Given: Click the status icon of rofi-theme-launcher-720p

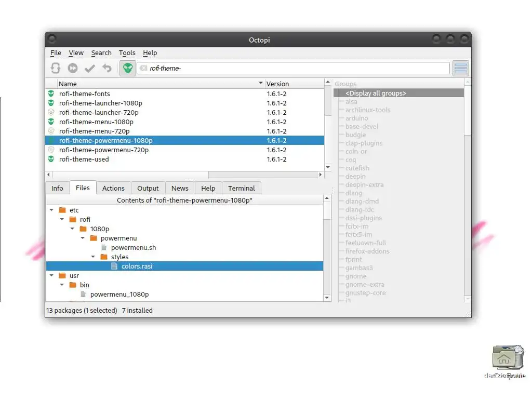Looking at the screenshot, I should pos(51,112).
